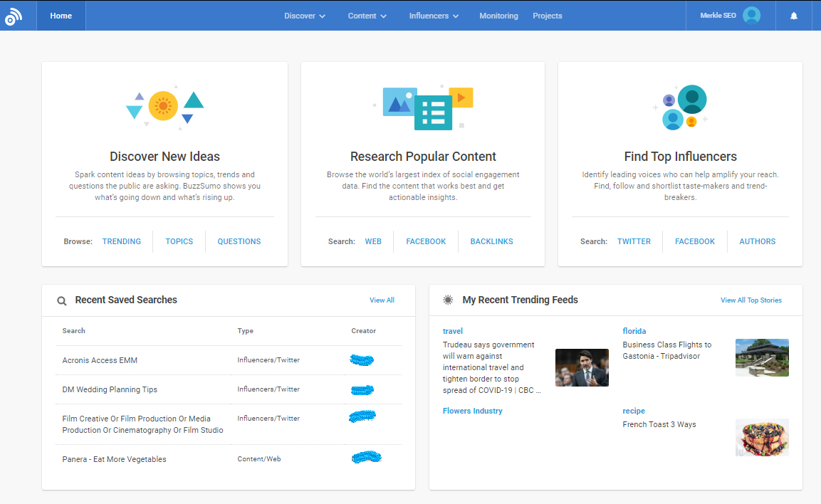Open the Trudeau news story thumbnail
This screenshot has width=821, height=504.
click(x=582, y=367)
